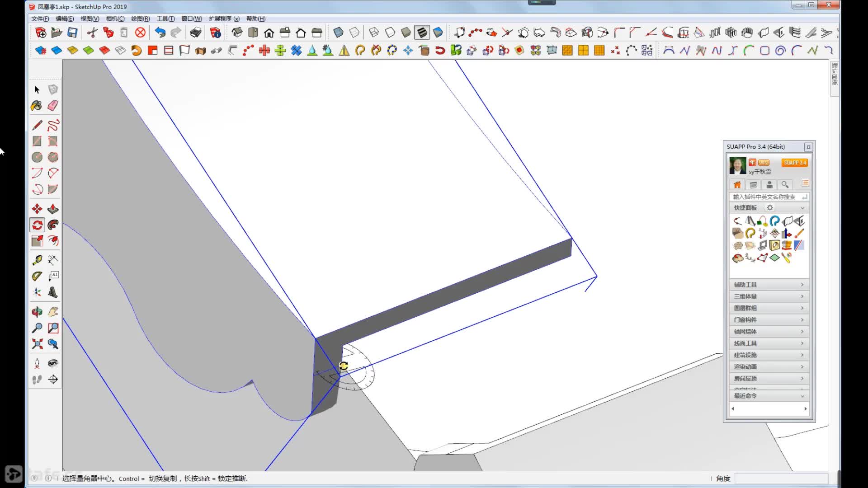Viewport: 868px width, 488px height.
Task: Open SUAPP search magnifier tab
Action: click(785, 185)
